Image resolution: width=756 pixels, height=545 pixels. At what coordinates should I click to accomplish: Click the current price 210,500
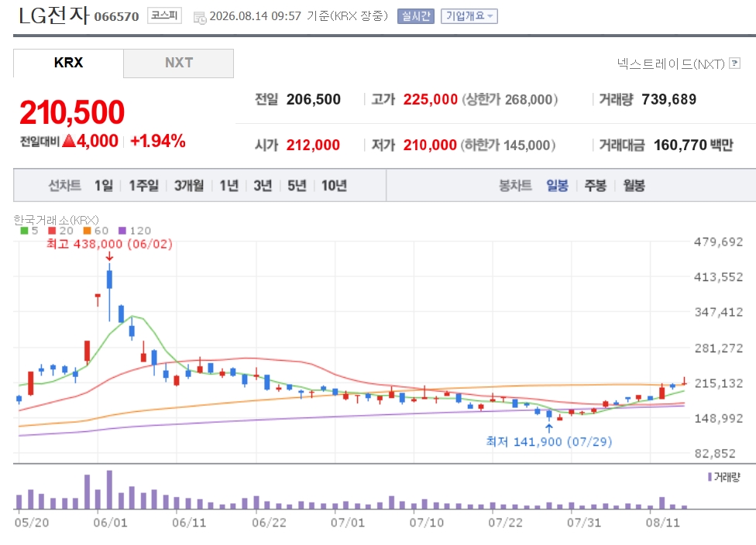72,112
